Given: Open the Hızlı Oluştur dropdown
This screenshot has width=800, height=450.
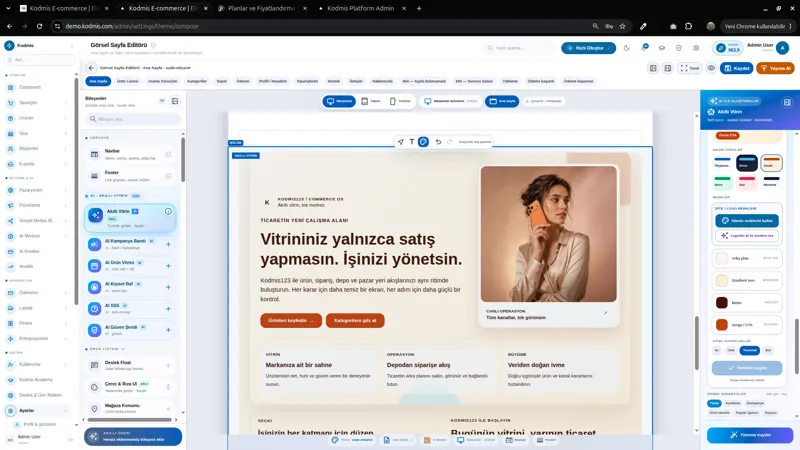Looking at the screenshot, I should coord(589,48).
